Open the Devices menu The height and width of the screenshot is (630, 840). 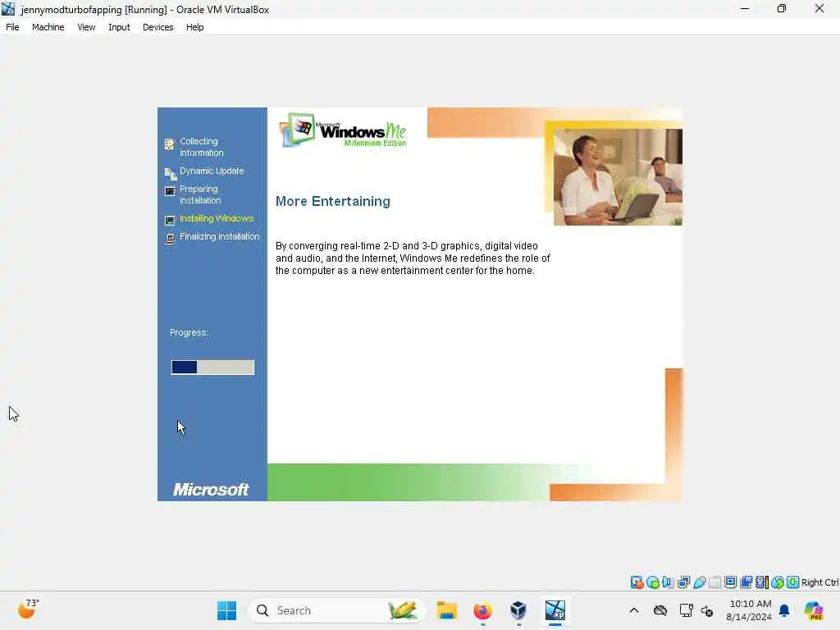click(158, 27)
